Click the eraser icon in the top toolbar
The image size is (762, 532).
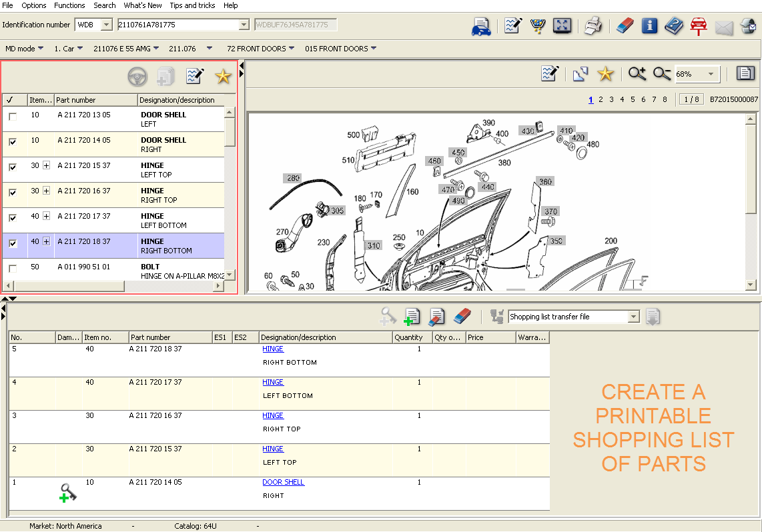point(625,25)
